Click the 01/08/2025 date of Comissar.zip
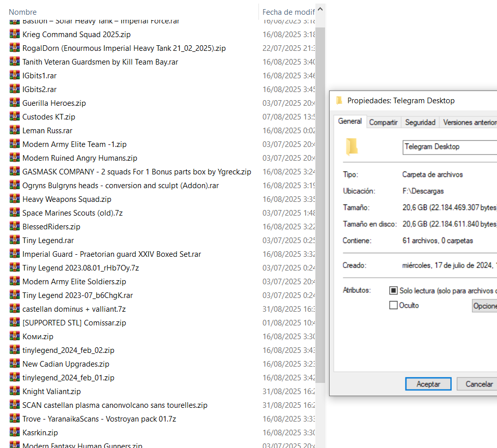The height and width of the screenshot is (448, 497). (288, 322)
